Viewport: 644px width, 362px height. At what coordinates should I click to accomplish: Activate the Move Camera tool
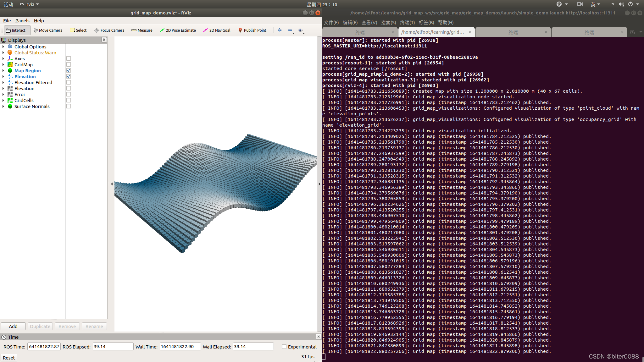47,30
